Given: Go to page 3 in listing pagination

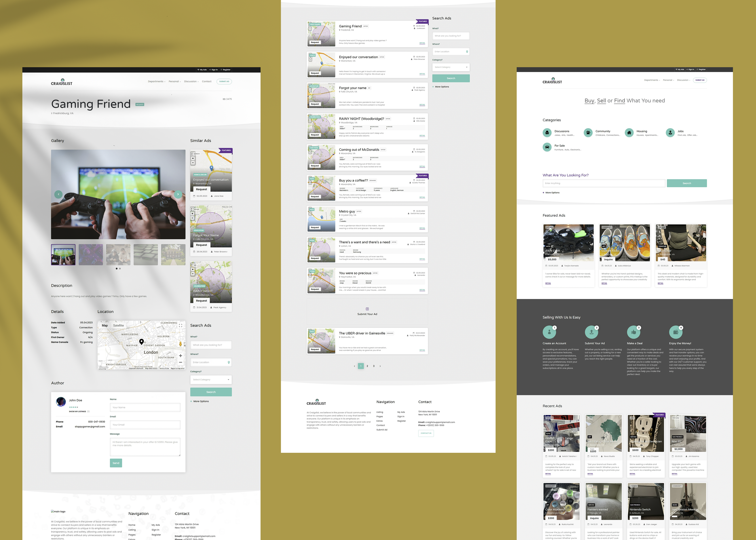Looking at the screenshot, I should [374, 366].
